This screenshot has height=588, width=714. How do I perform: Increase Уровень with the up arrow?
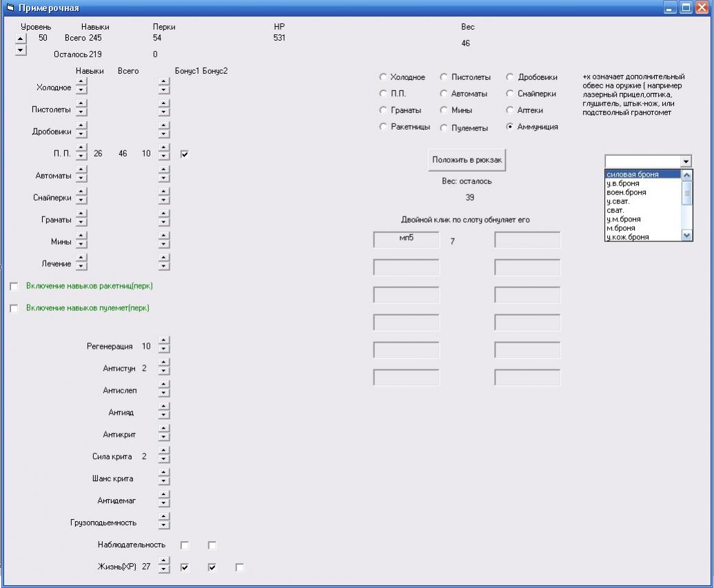click(x=20, y=39)
